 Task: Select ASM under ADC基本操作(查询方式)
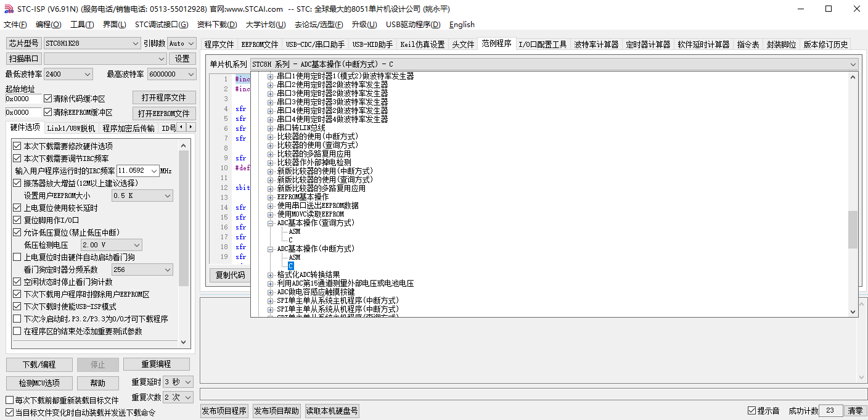295,231
